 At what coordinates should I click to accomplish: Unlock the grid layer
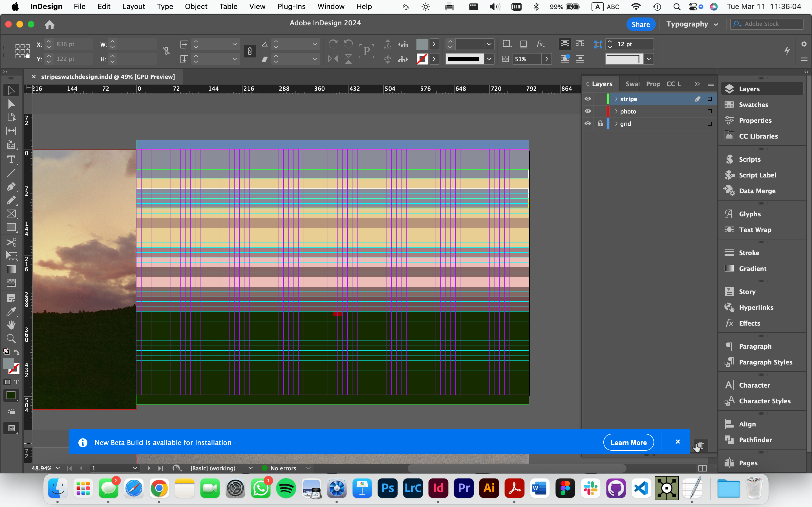click(600, 124)
